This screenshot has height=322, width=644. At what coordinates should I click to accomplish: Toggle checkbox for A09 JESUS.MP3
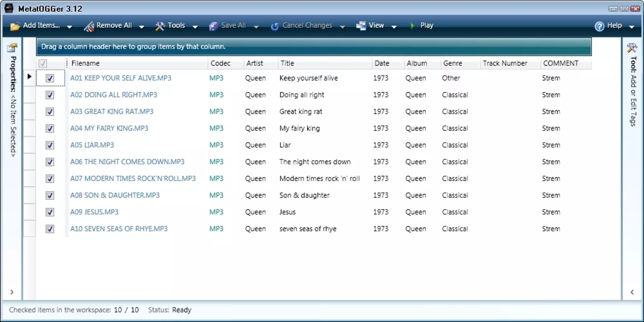click(x=50, y=212)
